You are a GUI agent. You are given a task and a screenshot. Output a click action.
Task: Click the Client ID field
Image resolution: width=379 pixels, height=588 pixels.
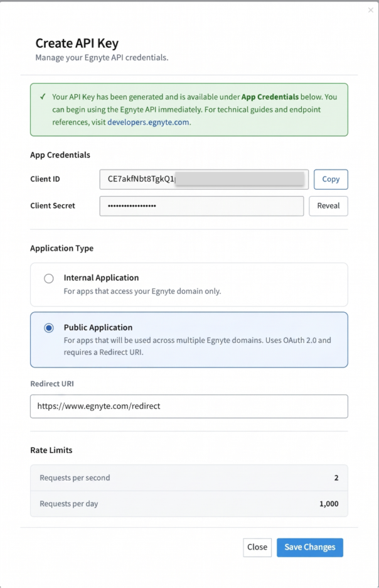coord(204,179)
